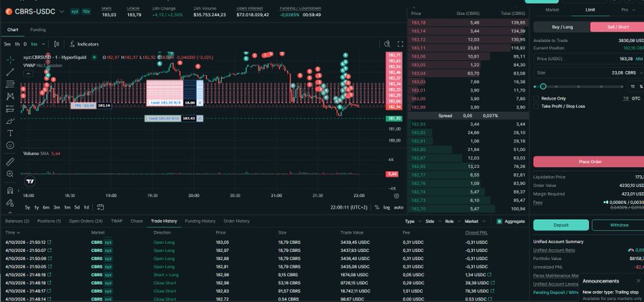Viewport: 644px width, 302px height.
Task: Cancel the Limit 181,93 order line
Action: click(x=200, y=118)
